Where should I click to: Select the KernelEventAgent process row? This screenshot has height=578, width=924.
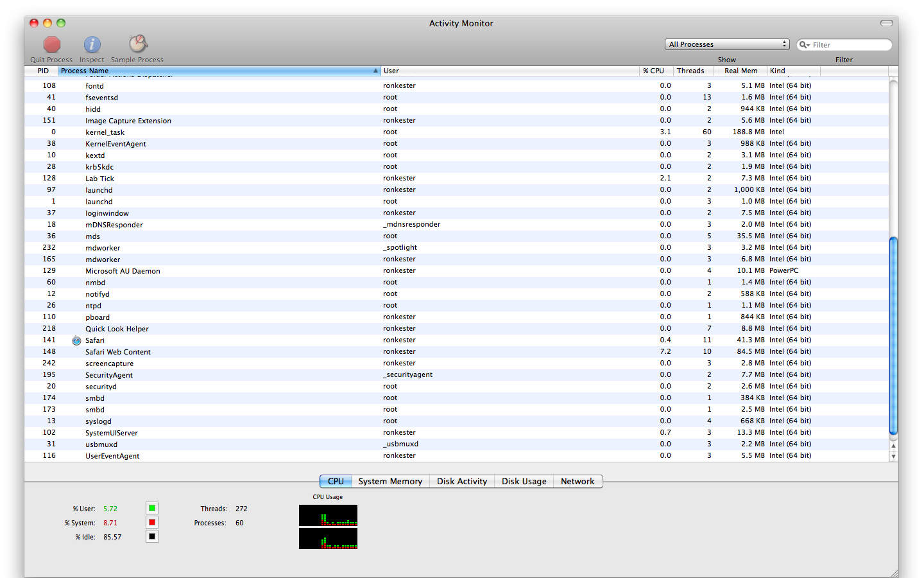pyautogui.click(x=456, y=143)
